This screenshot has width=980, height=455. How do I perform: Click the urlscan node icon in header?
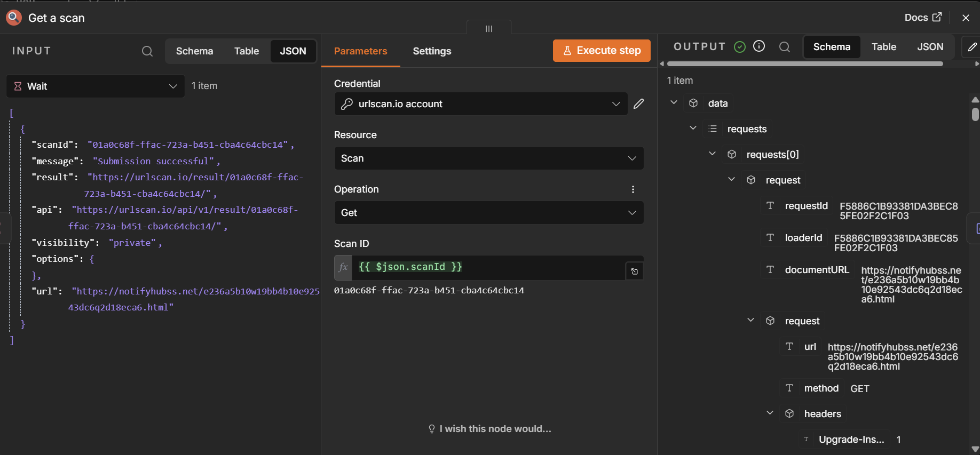14,18
